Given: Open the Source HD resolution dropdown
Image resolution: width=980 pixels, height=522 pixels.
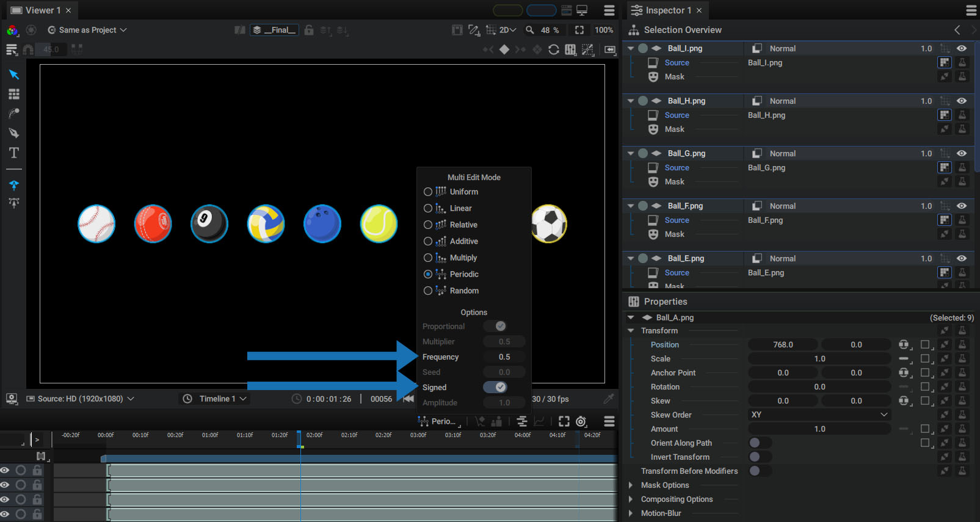Looking at the screenshot, I should (x=81, y=399).
